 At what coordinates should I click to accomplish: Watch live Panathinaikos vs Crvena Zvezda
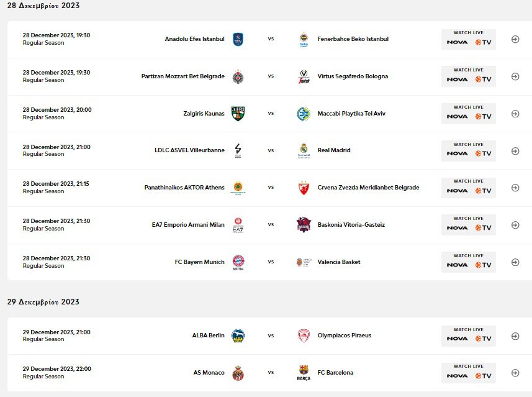pos(469,188)
